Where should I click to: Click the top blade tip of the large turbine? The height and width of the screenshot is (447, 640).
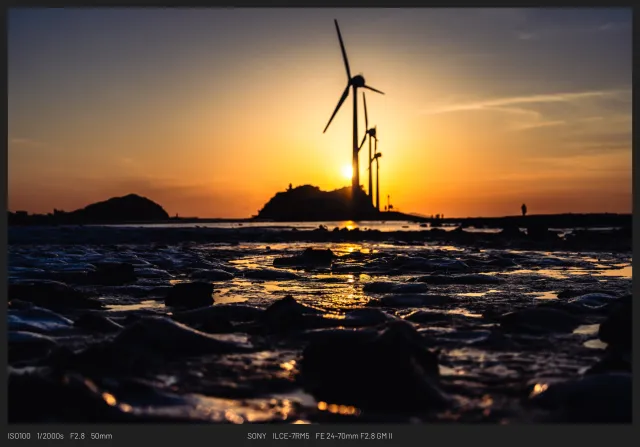pos(337,24)
